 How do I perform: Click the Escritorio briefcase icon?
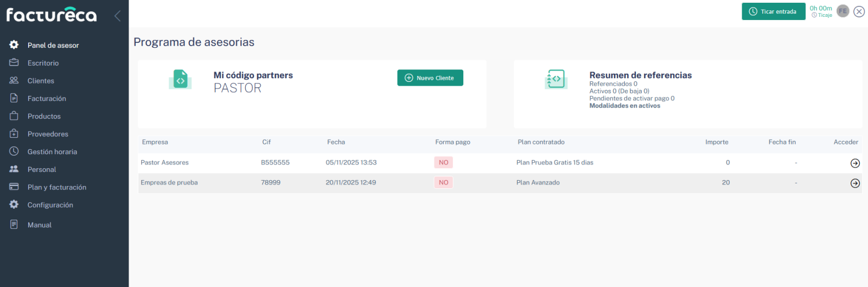[14, 63]
